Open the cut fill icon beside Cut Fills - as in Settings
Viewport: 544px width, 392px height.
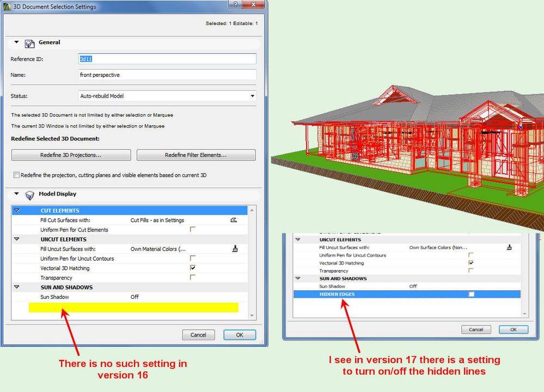pos(234,220)
